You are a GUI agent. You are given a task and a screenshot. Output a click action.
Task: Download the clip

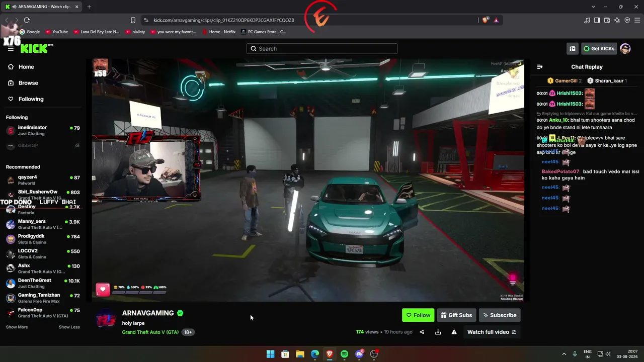(x=438, y=332)
